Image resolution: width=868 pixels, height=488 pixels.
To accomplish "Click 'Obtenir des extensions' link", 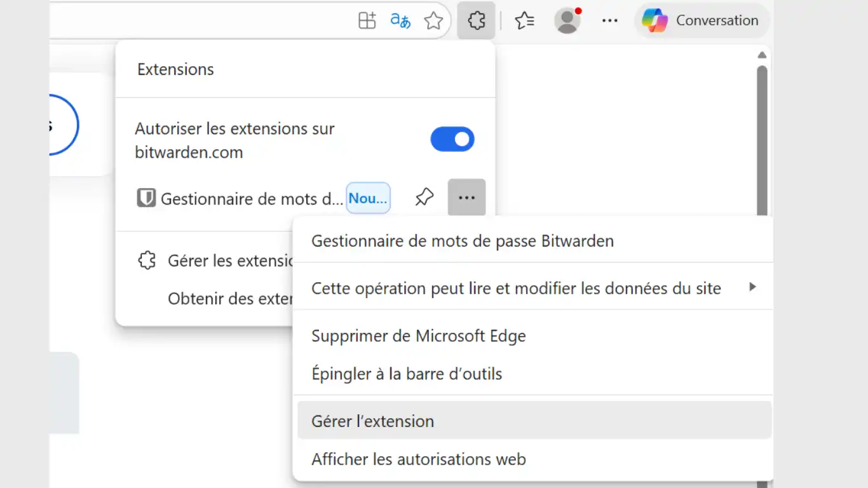I will (x=229, y=299).
